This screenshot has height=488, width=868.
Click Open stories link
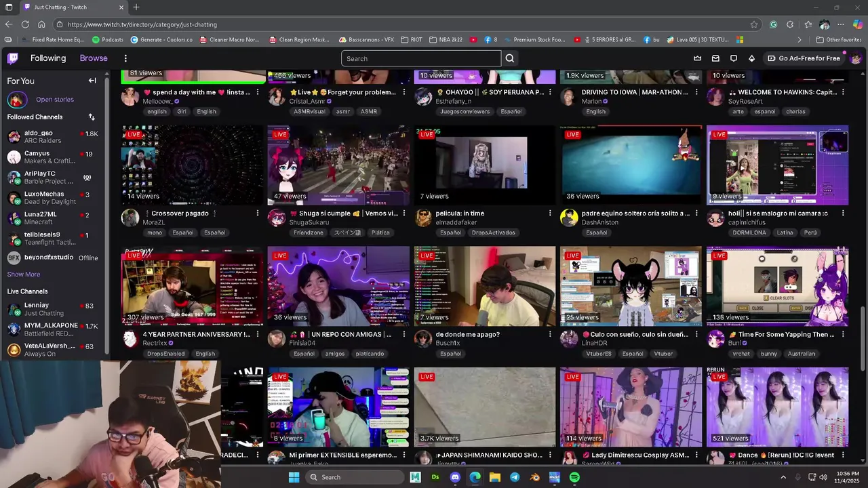click(x=55, y=100)
